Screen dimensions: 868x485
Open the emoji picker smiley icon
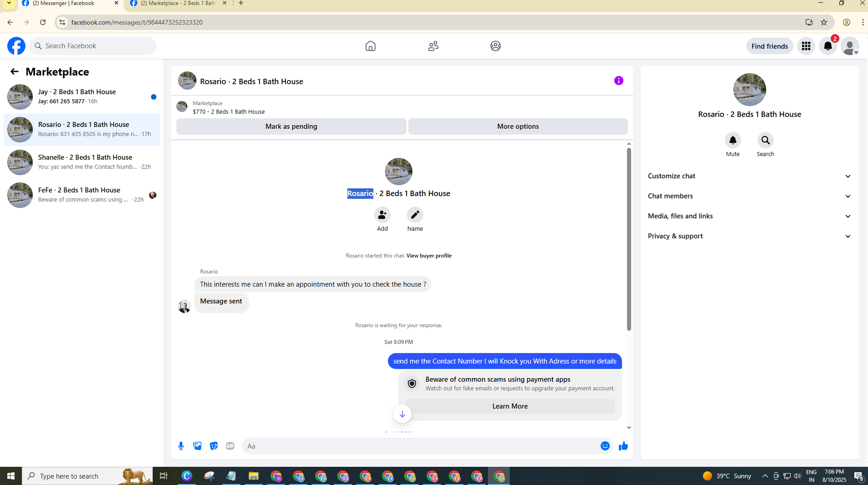605,446
